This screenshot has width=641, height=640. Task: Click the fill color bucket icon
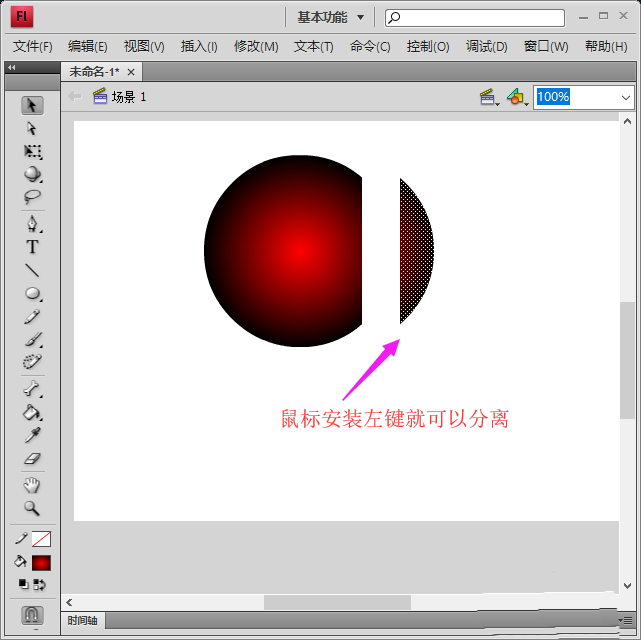click(x=20, y=562)
